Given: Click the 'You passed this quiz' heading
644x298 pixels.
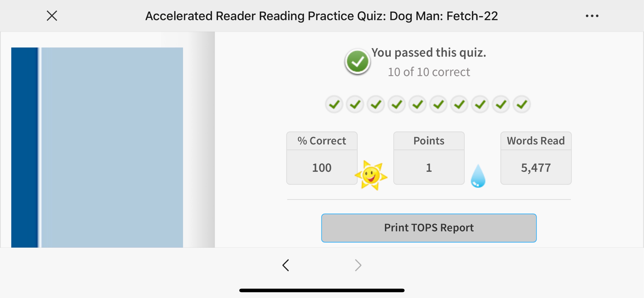Looking at the screenshot, I should (429, 53).
